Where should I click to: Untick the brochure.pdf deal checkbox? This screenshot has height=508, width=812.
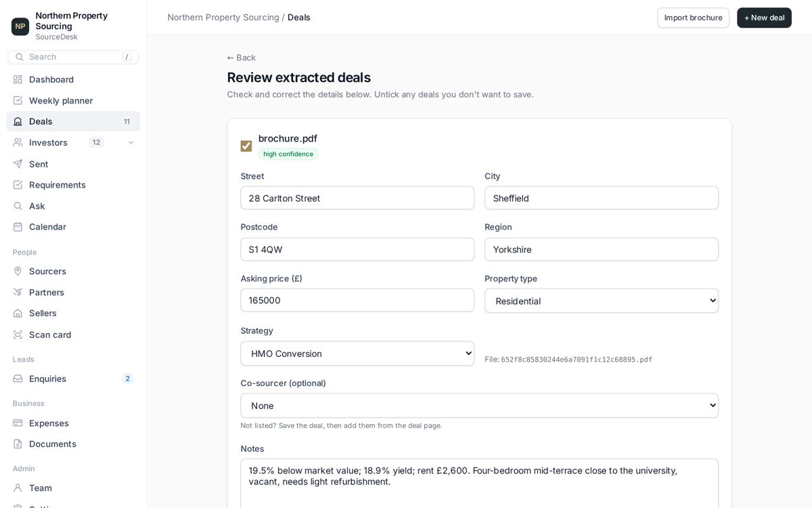coord(246,146)
